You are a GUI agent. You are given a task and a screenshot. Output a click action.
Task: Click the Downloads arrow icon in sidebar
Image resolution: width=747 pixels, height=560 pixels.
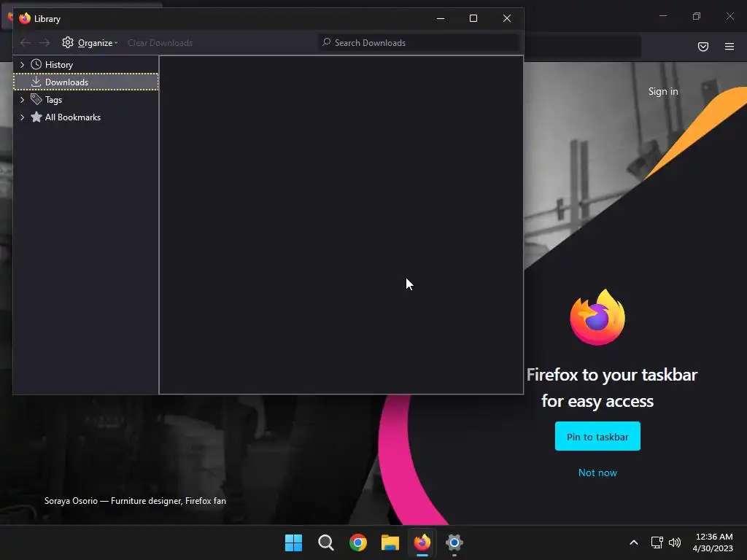click(x=36, y=82)
